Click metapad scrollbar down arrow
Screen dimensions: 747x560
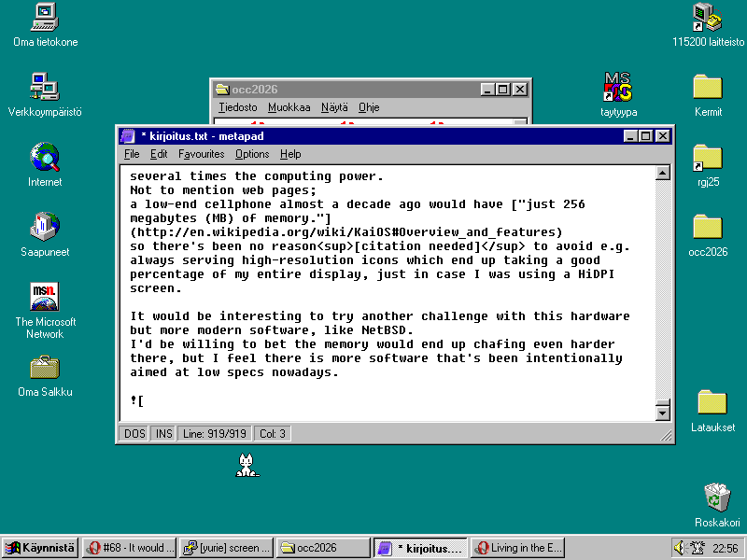[x=663, y=413]
